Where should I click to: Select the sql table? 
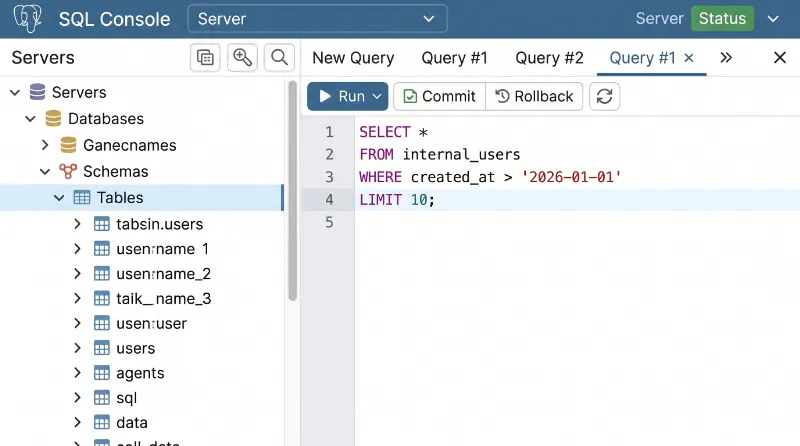[x=127, y=398]
